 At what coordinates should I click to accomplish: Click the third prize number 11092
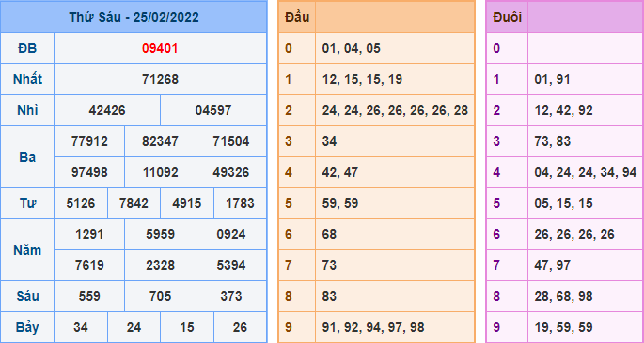[x=160, y=172]
